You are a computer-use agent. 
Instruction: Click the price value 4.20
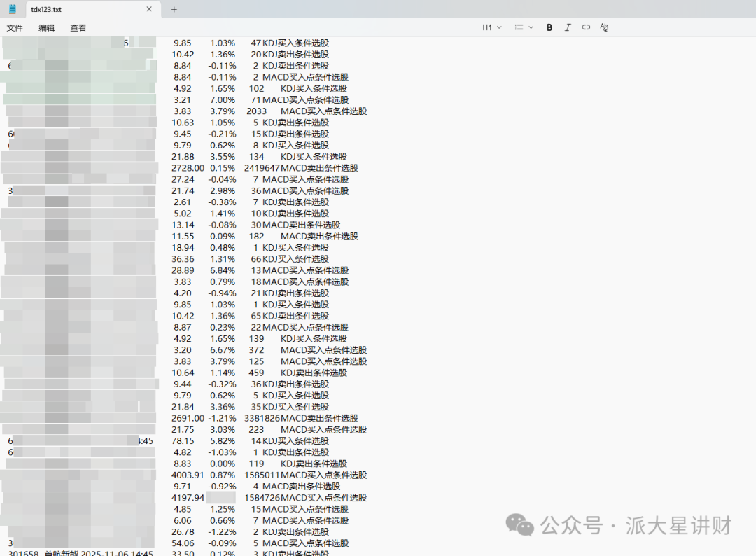coord(182,293)
